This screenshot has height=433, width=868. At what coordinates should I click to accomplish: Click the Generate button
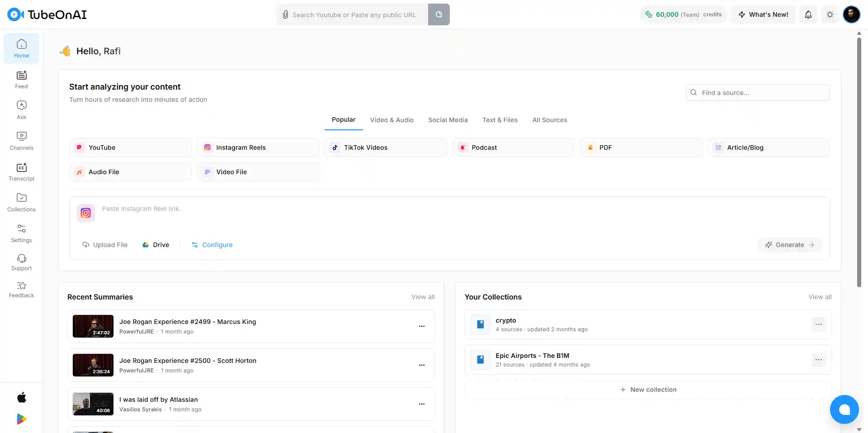[x=789, y=245]
